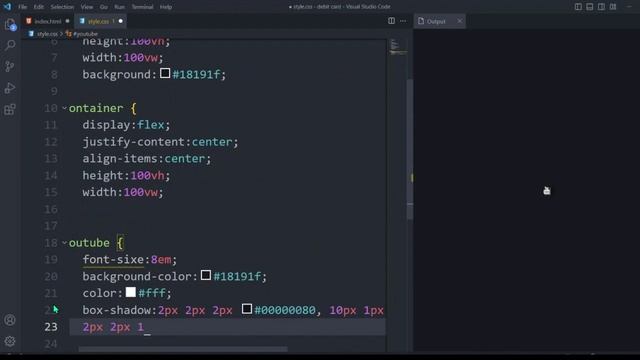Open the Extensions view
Viewport: 640px width, 360px height.
[x=10, y=109]
